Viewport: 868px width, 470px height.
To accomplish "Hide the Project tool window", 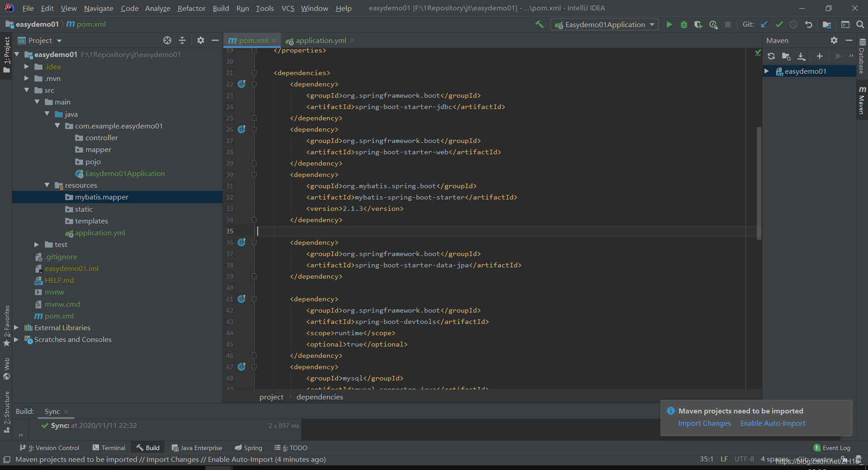I will coord(215,40).
